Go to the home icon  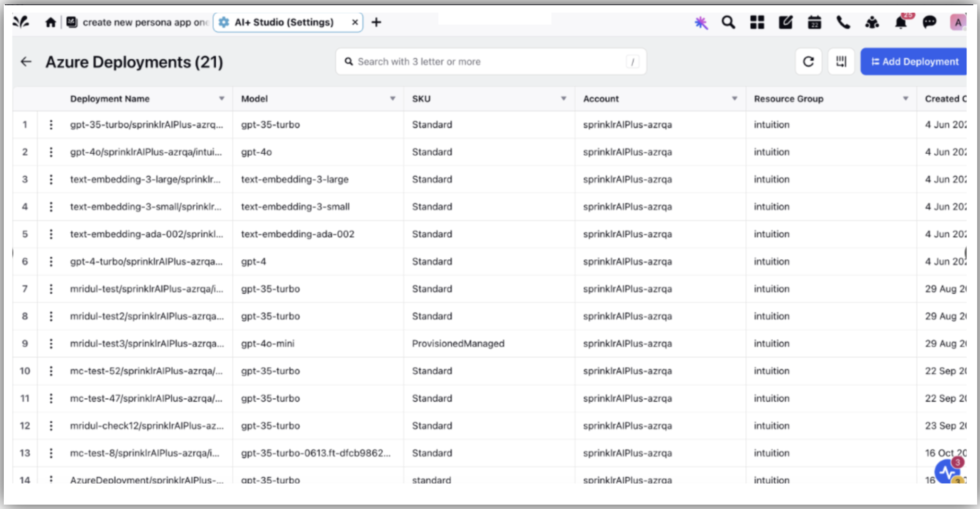click(x=51, y=22)
